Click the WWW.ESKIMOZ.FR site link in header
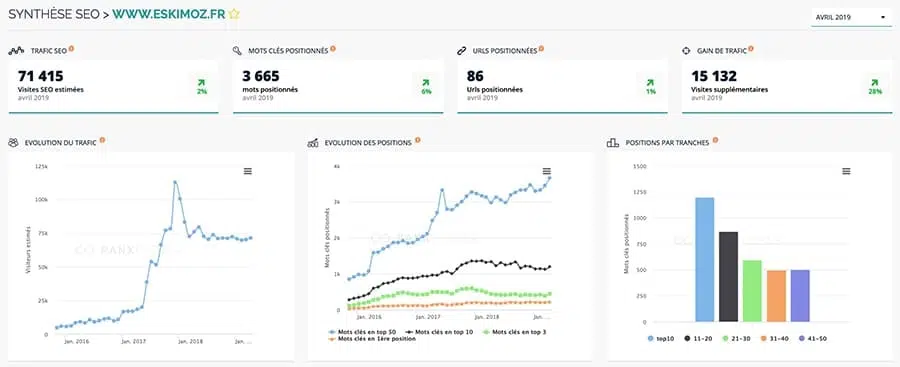Image resolution: width=900 pixels, height=367 pixels. [168, 14]
